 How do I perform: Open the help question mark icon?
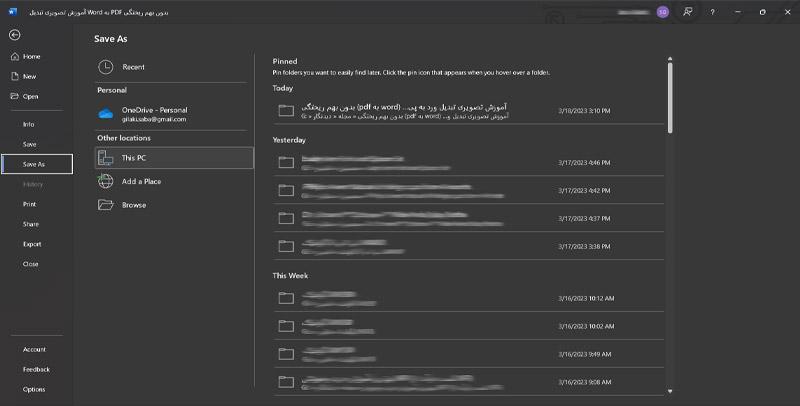click(x=712, y=12)
